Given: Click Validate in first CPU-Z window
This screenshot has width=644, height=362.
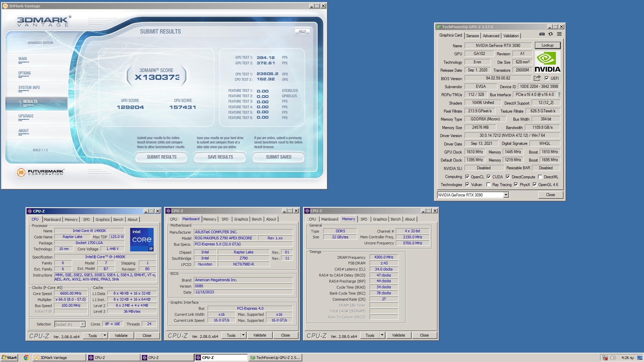Looking at the screenshot, I should 121,336.
